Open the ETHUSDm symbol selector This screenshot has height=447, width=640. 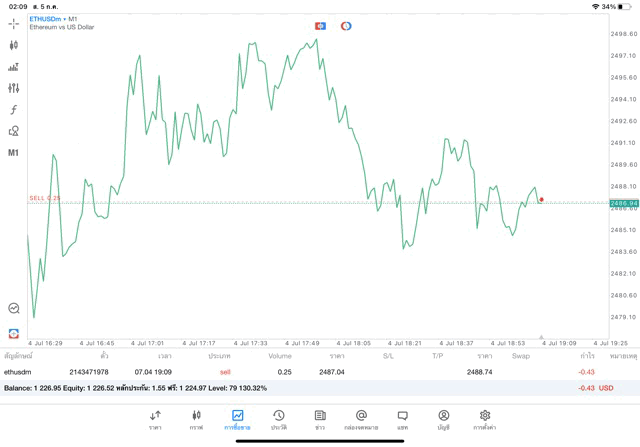43,19
